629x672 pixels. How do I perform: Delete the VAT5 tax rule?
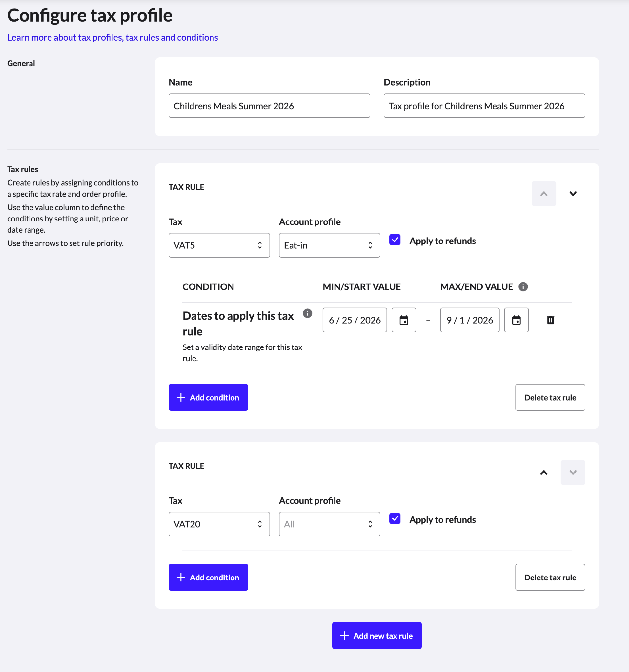(x=550, y=397)
